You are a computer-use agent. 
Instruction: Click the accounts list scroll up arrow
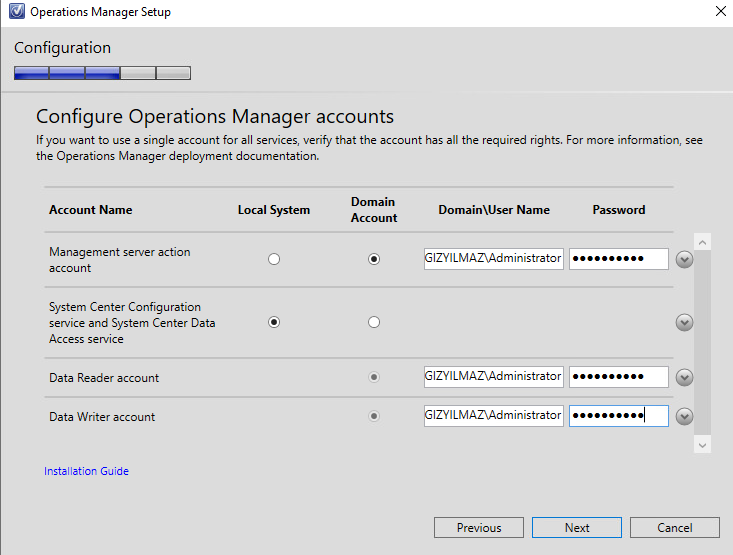[702, 242]
